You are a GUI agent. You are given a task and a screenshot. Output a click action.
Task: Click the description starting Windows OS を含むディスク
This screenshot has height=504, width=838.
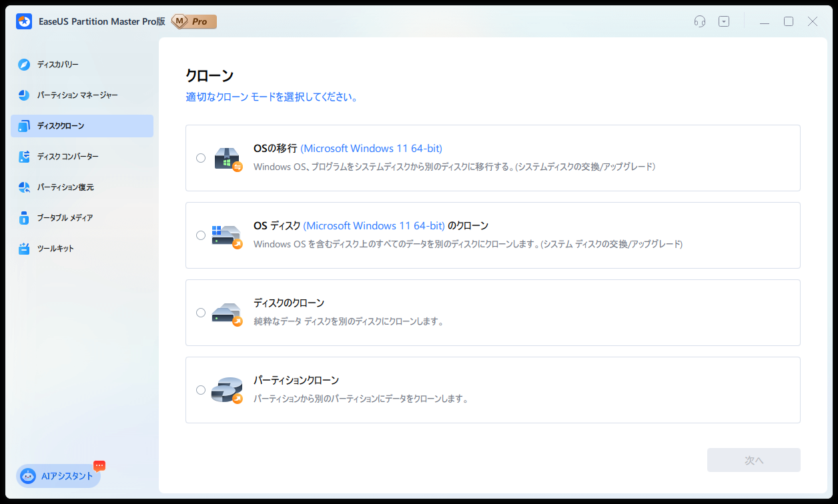click(468, 244)
